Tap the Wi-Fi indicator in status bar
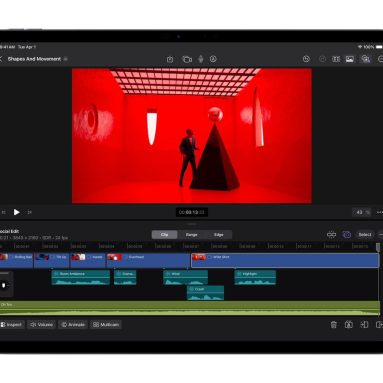 360,47
